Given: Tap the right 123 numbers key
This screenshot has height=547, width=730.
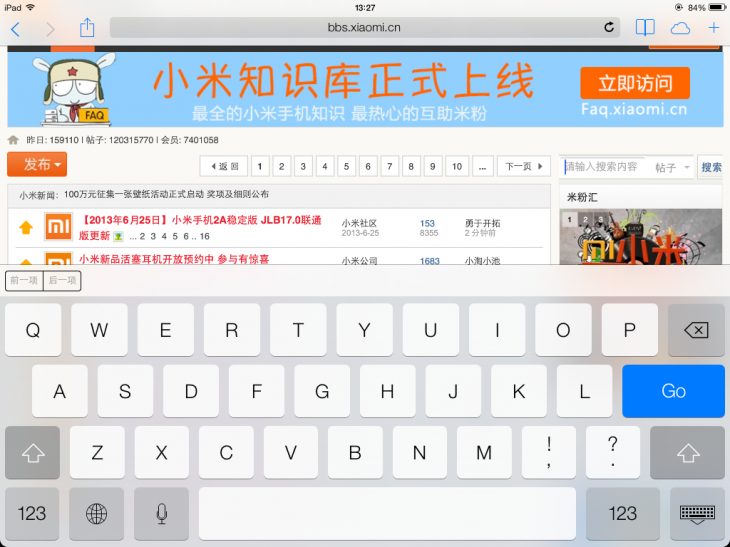Looking at the screenshot, I should click(622, 513).
